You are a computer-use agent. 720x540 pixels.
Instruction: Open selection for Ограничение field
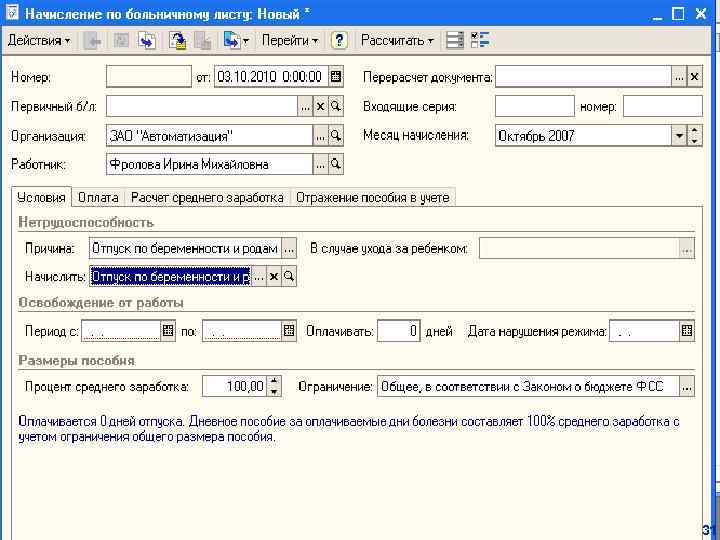point(686,387)
